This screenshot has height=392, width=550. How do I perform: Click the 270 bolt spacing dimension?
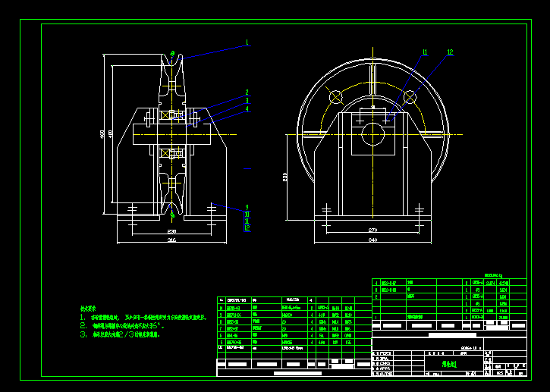372,230
